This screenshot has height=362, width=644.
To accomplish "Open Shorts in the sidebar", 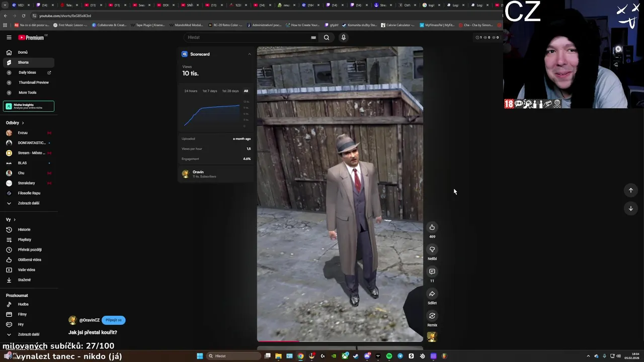I will point(29,62).
